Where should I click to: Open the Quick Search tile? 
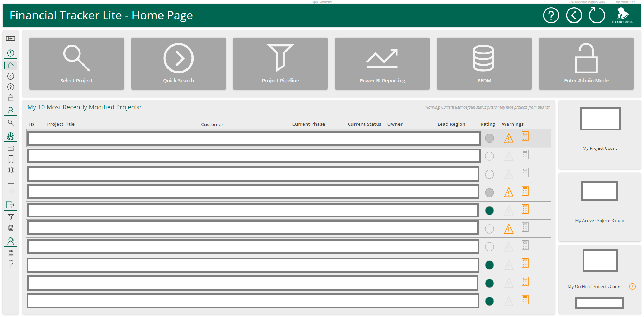click(178, 63)
